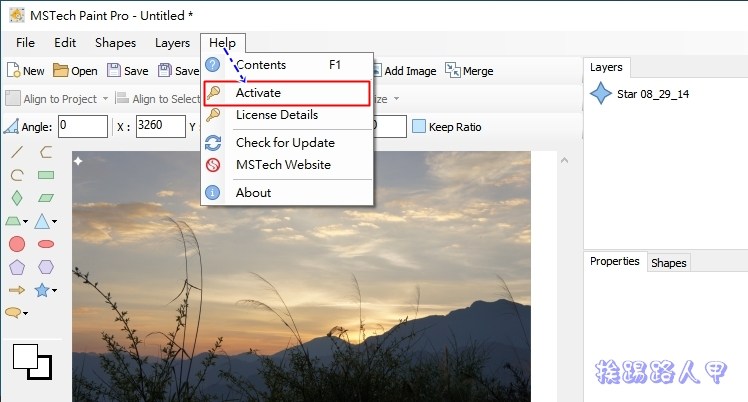Select the Hexagon shape tool

(x=46, y=267)
